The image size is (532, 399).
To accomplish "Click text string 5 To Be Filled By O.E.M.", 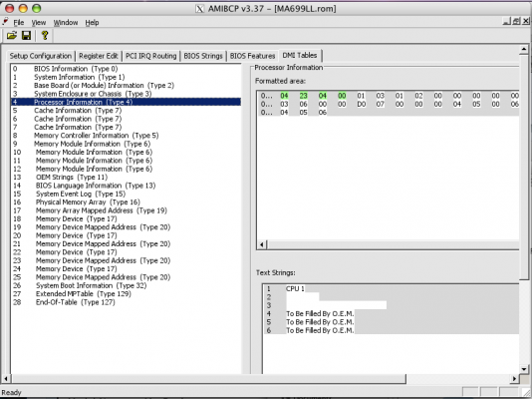I will click(320, 322).
